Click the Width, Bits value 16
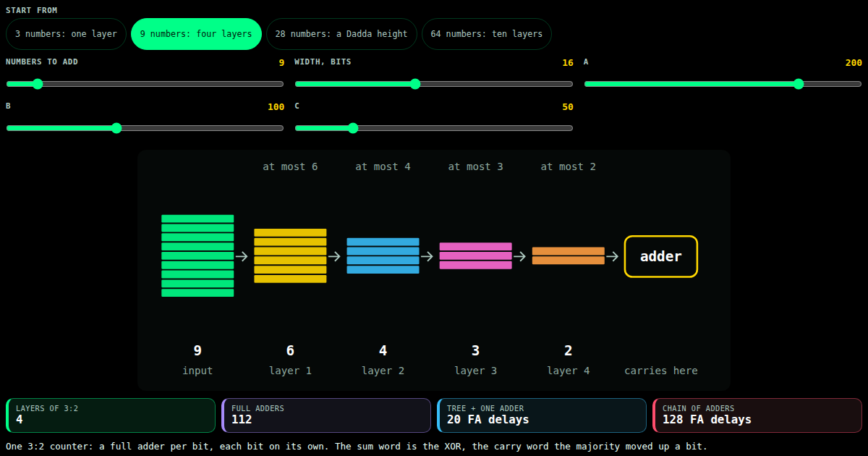Image resolution: width=868 pixels, height=456 pixels. [568, 63]
